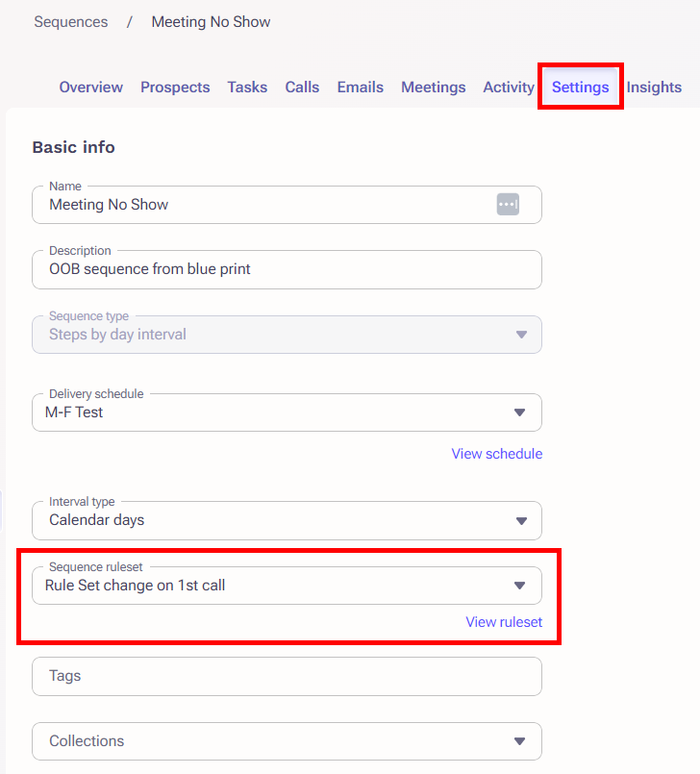Click the variable insert icon in Name field
This screenshot has height=774, width=700.
pyautogui.click(x=508, y=205)
